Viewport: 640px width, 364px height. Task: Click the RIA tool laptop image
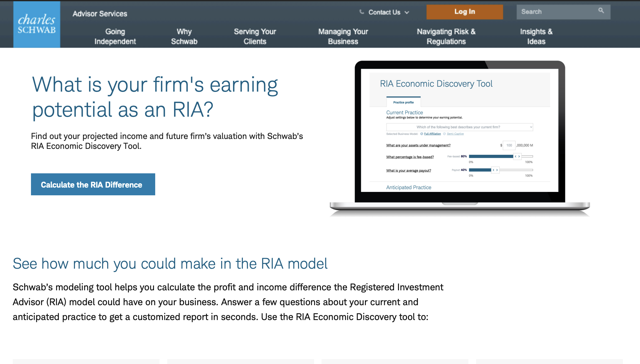tap(460, 138)
